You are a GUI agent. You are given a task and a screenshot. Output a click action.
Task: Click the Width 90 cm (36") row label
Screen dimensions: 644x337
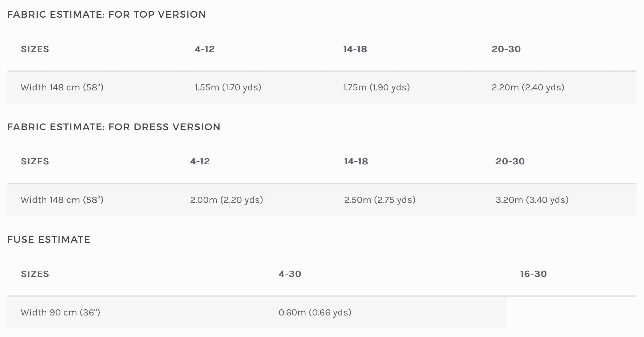click(60, 313)
